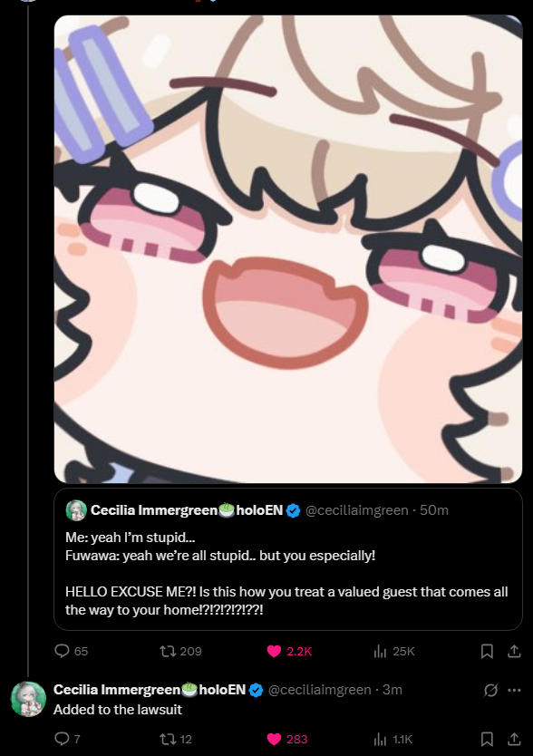Reply to the "Added to the lawsuit" tweet
Image resolution: width=533 pixels, height=756 pixels.
(x=67, y=739)
